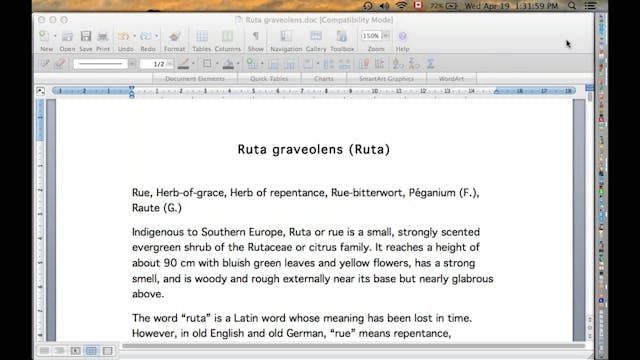Open the Tables toolbar icon
This screenshot has height=360, width=640.
pyautogui.click(x=202, y=36)
